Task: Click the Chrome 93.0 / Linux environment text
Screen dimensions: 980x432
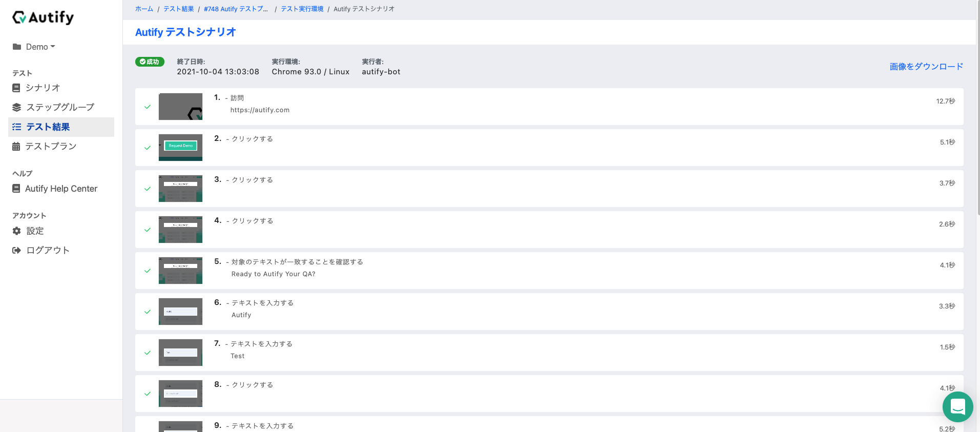Action: click(x=310, y=72)
